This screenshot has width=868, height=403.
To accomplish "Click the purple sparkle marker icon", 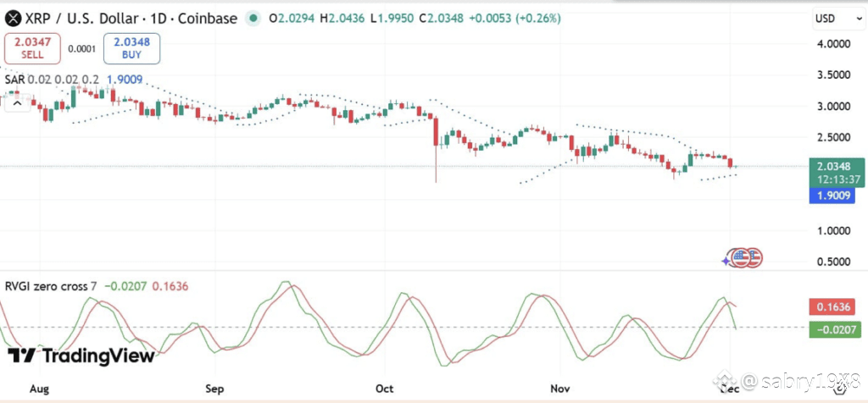I will pos(726,261).
